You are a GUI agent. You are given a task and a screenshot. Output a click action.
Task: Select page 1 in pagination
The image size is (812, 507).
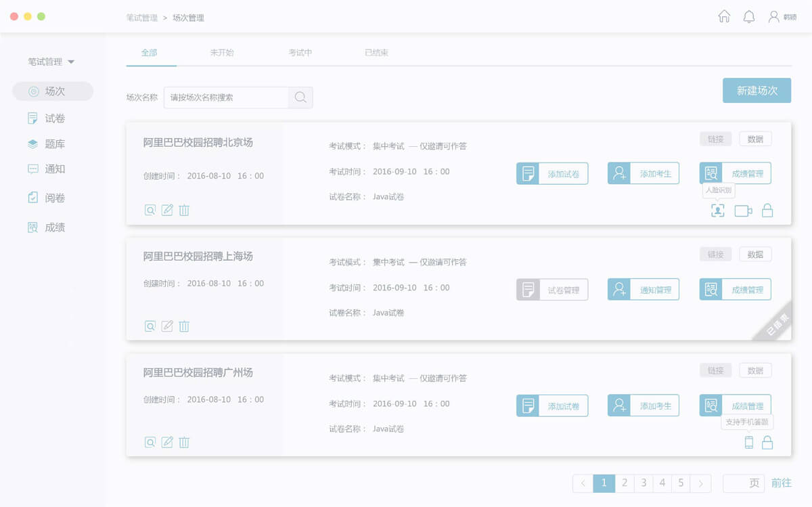[x=604, y=483]
